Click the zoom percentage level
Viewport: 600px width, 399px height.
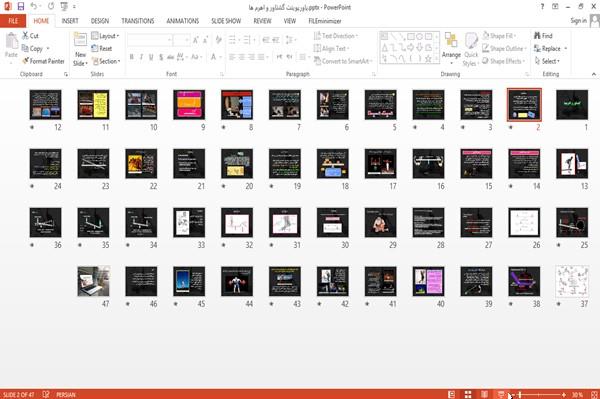[577, 394]
